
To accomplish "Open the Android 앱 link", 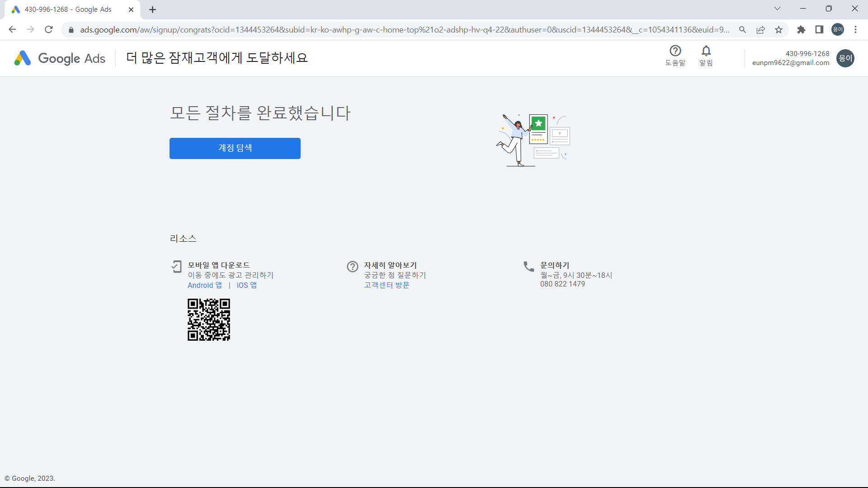I will [x=204, y=285].
